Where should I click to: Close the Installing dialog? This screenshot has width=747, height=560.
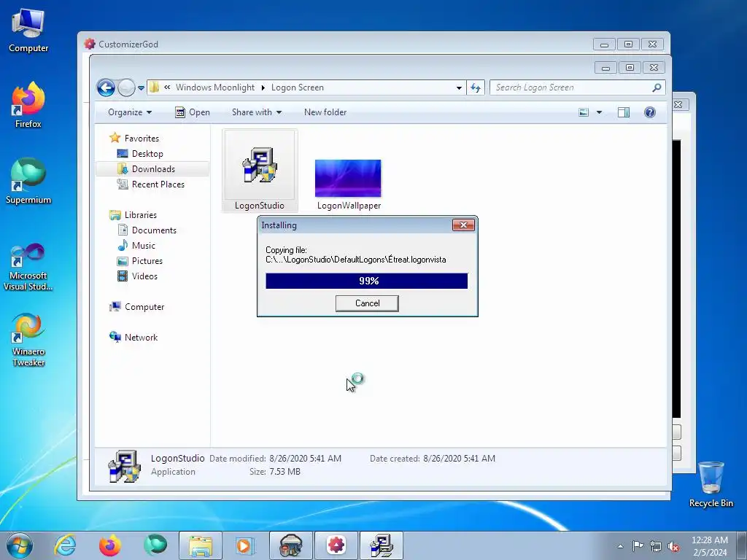(463, 225)
